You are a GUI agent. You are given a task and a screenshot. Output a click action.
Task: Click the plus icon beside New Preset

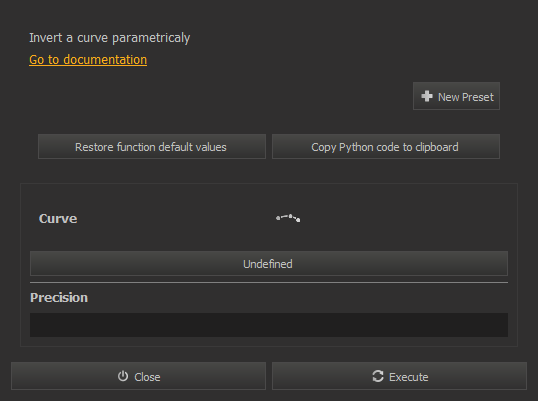point(427,96)
